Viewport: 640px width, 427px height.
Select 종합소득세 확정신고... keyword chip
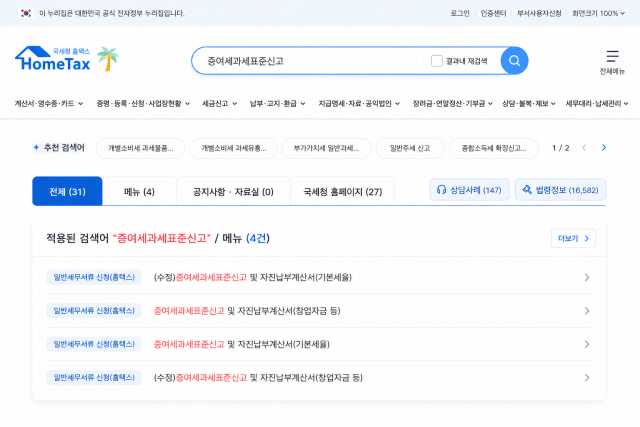point(494,148)
